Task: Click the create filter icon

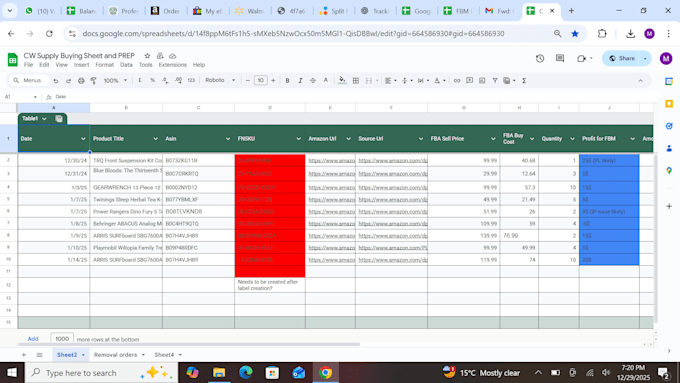Action: (494, 80)
